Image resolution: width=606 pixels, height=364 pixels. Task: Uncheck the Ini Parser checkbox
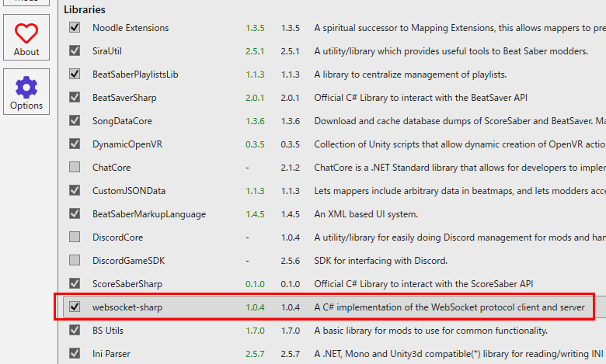click(75, 354)
